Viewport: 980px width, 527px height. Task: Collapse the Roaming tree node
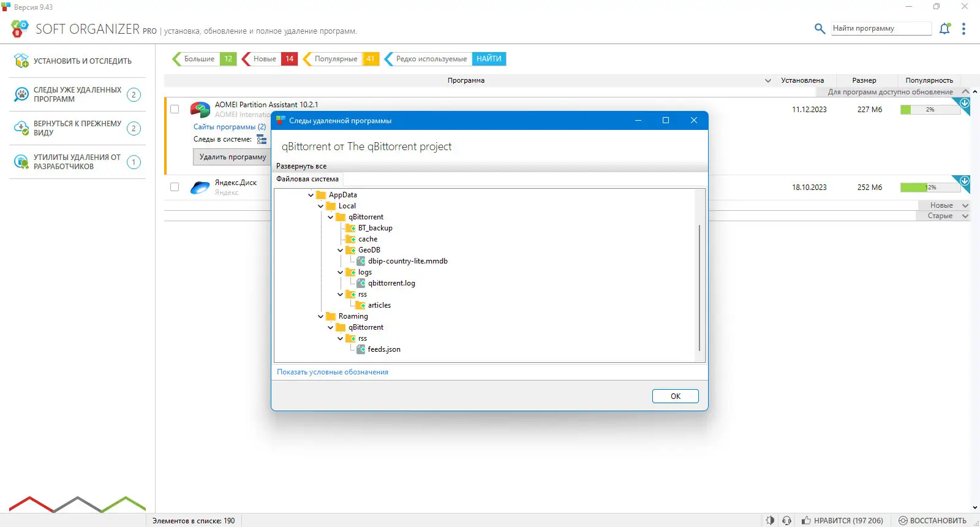320,316
